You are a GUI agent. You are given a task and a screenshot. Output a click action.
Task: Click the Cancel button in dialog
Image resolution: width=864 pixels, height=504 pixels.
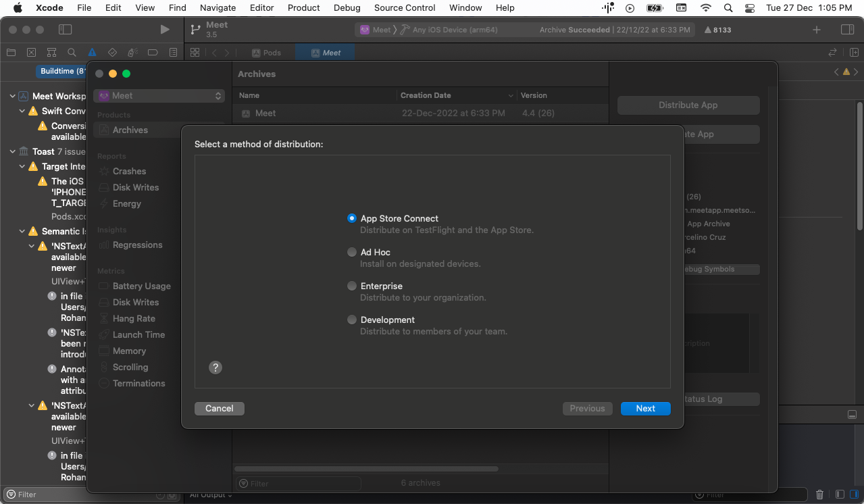pos(219,408)
